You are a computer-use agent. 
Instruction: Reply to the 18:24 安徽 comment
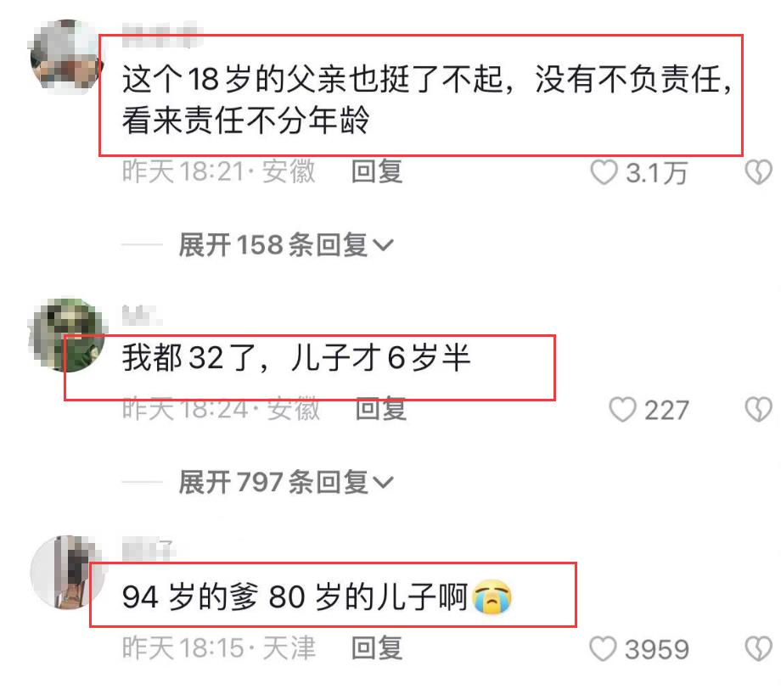click(381, 409)
